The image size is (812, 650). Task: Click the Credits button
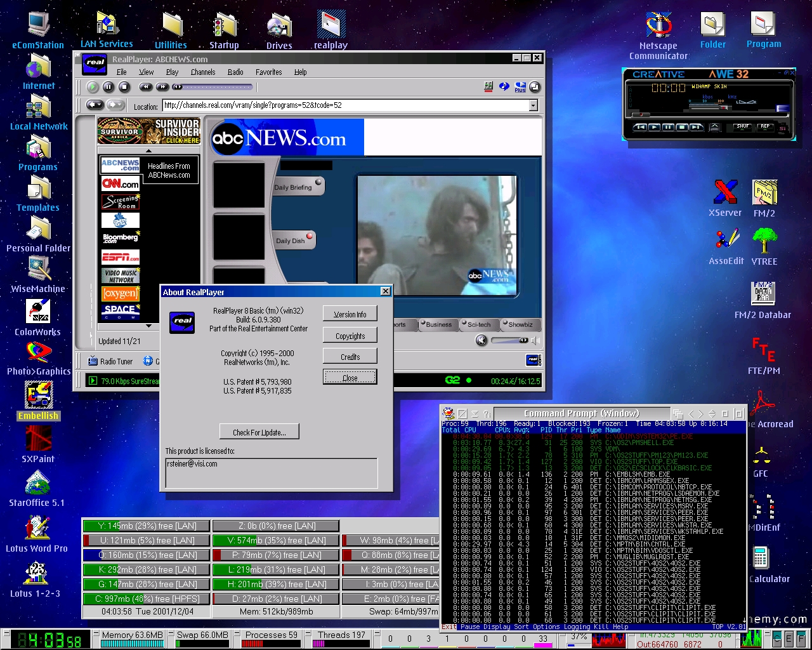(350, 356)
